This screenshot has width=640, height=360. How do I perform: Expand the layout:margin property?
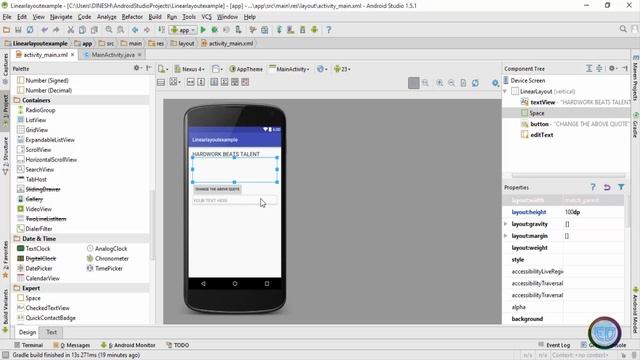(506, 236)
